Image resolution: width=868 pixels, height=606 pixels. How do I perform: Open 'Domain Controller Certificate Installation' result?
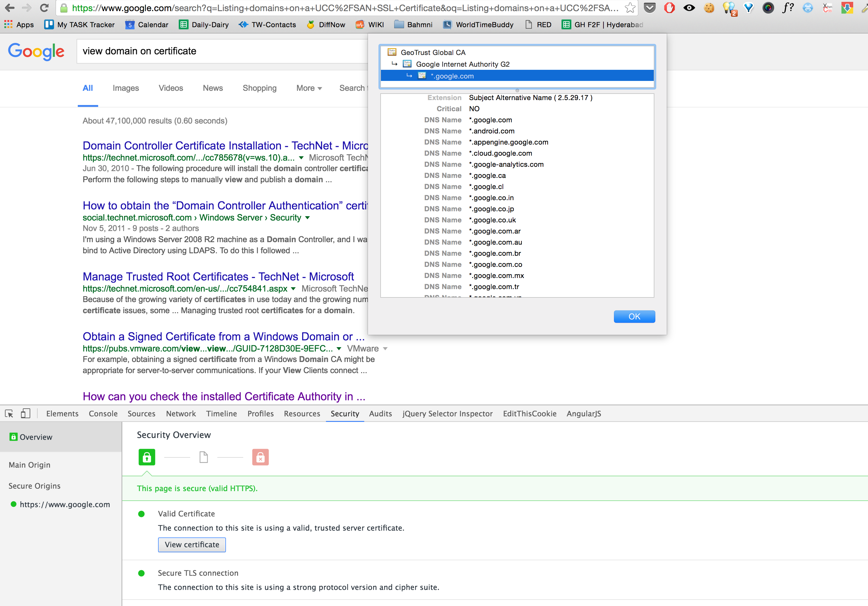[x=225, y=146]
